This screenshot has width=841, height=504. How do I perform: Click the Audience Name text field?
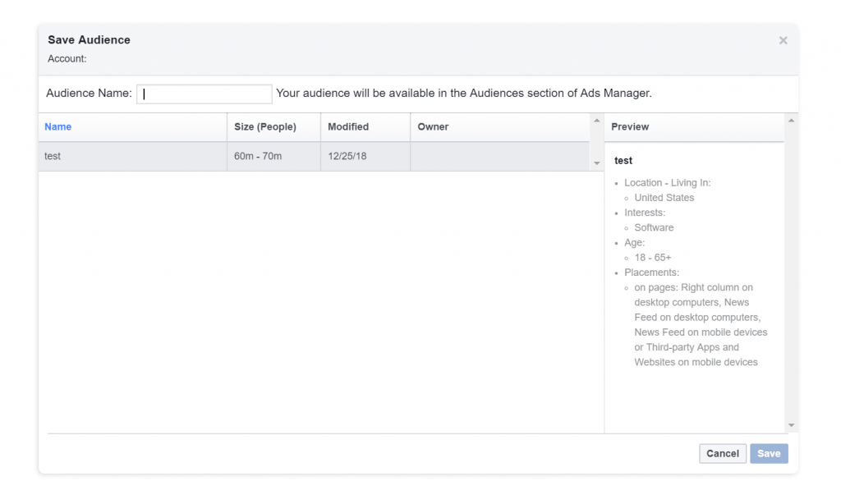coord(205,94)
